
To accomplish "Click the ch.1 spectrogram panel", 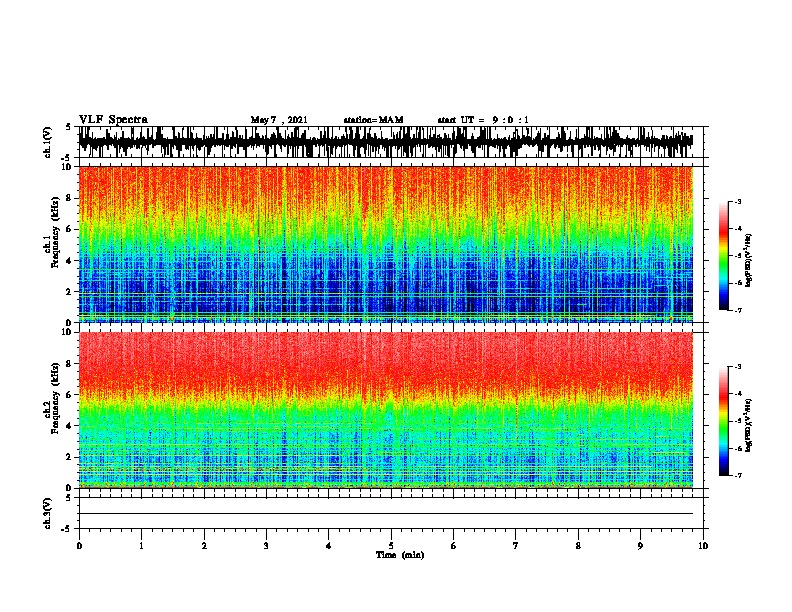I will 386,244.
